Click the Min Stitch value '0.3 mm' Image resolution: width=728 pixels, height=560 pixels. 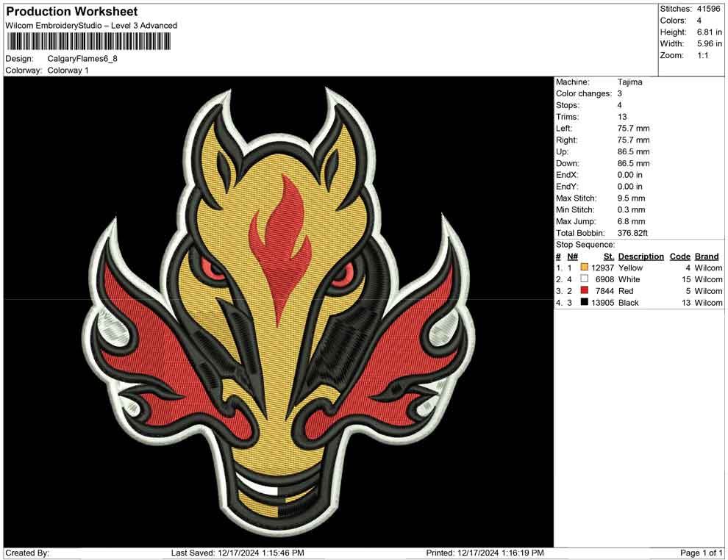(631, 209)
